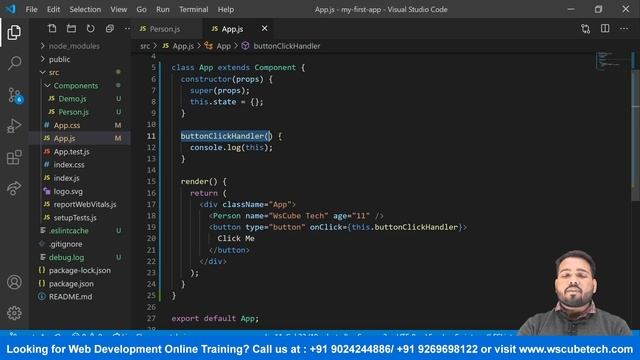Click the editor vertical scrollbar

pyautogui.click(x=635, y=135)
